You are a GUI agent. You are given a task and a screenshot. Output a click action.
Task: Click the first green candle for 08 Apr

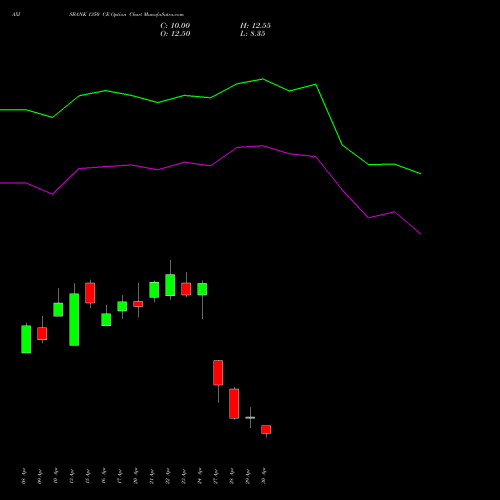[x=26, y=339]
